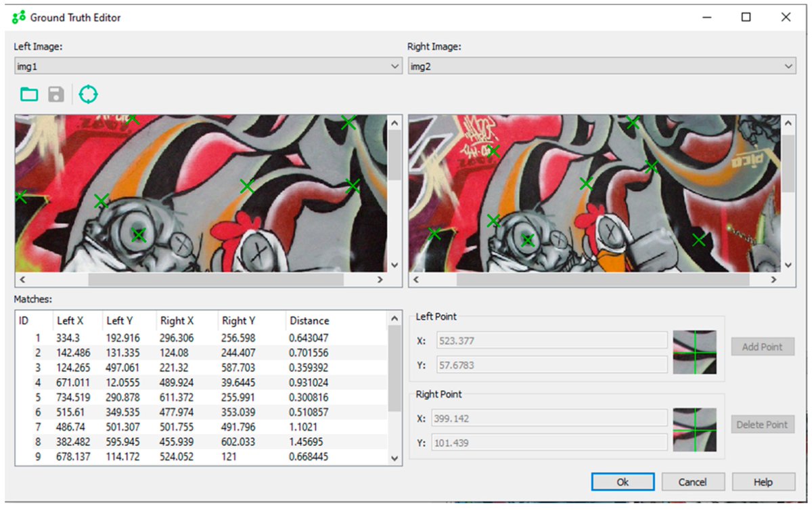
Task: Open the Left Image dropdown showing img1
Action: [208, 66]
